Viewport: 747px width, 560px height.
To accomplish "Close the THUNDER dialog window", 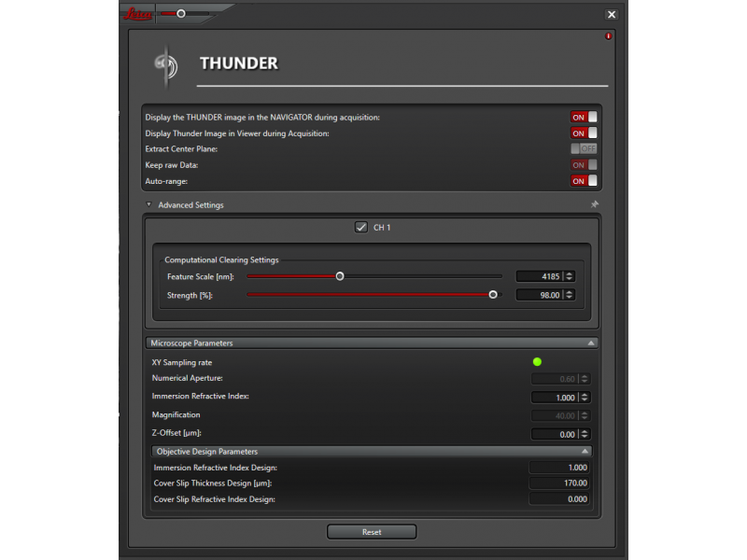I will [612, 14].
